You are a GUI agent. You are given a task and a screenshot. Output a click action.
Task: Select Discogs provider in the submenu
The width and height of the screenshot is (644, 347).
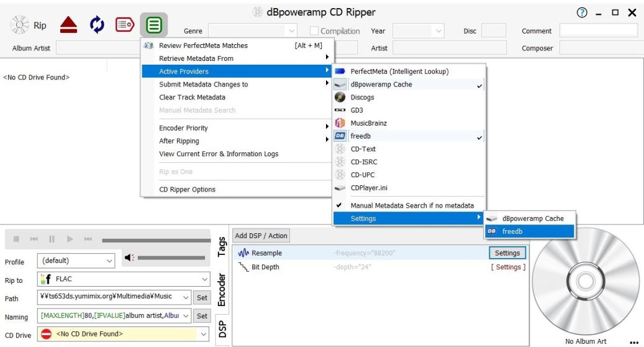362,98
